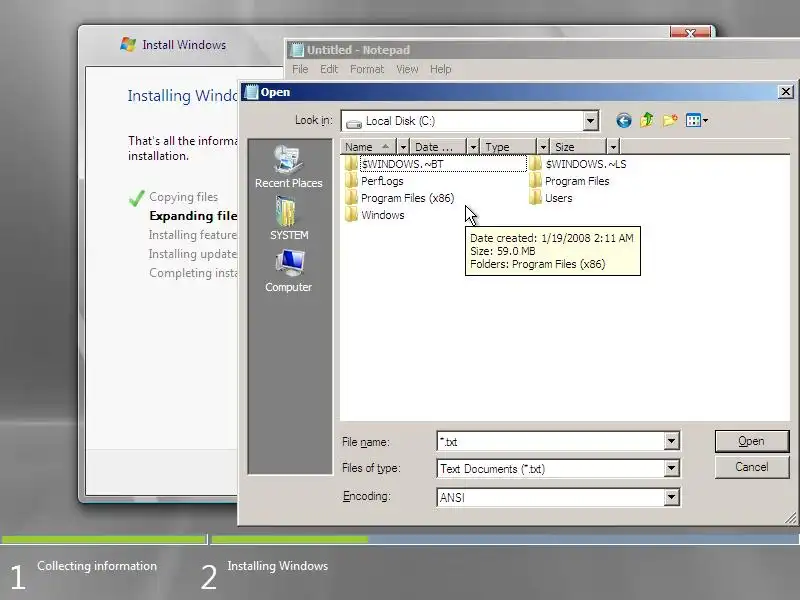
Task: Click the ANSI encoding field
Action: coord(551,497)
